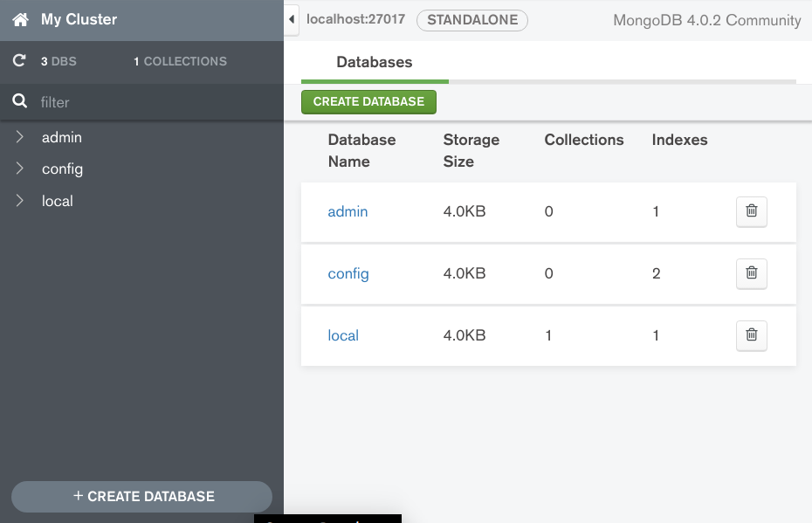This screenshot has height=523, width=812.
Task: Expand the local database tree node
Action: pyautogui.click(x=20, y=201)
